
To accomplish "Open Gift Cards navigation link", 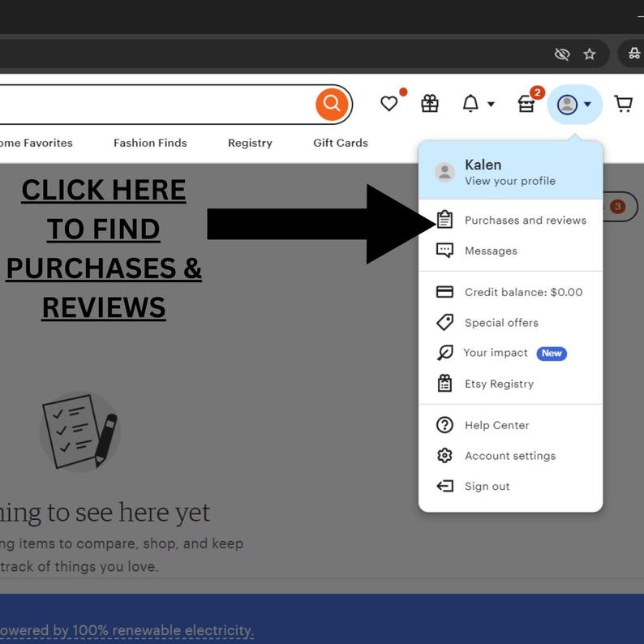I will (341, 143).
